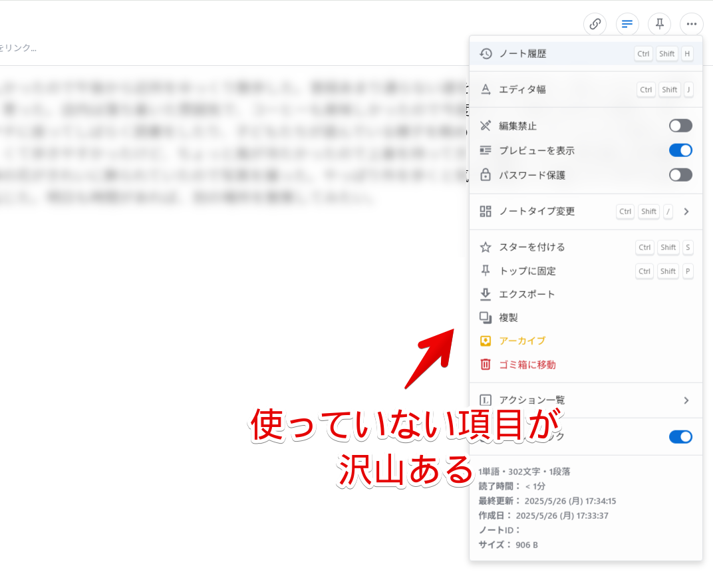Click the 読了時間 < 1分 line
The width and height of the screenshot is (713, 588).
pos(512,486)
